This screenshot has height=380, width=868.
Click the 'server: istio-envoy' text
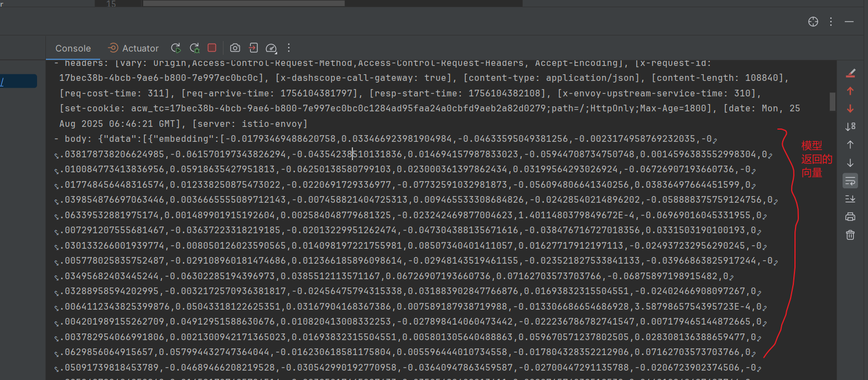(x=250, y=124)
